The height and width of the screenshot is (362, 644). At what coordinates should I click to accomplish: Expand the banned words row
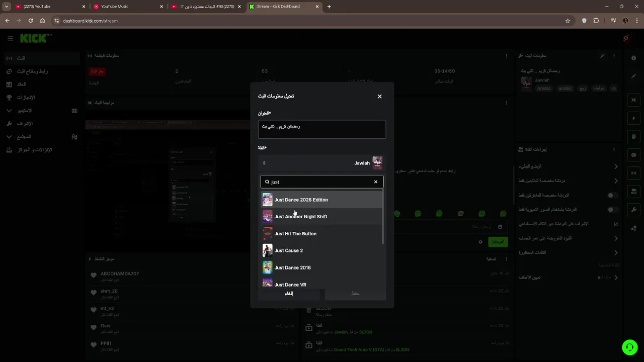[x=569, y=253]
